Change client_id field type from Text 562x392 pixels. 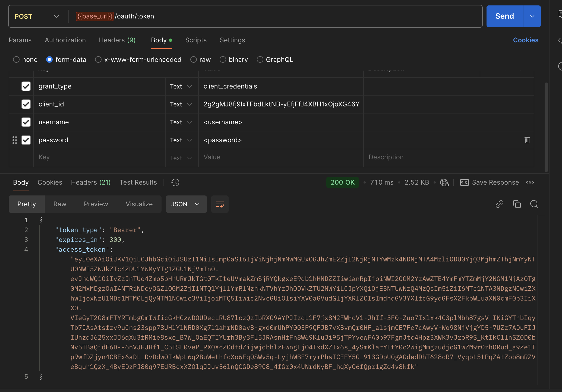[x=181, y=104]
